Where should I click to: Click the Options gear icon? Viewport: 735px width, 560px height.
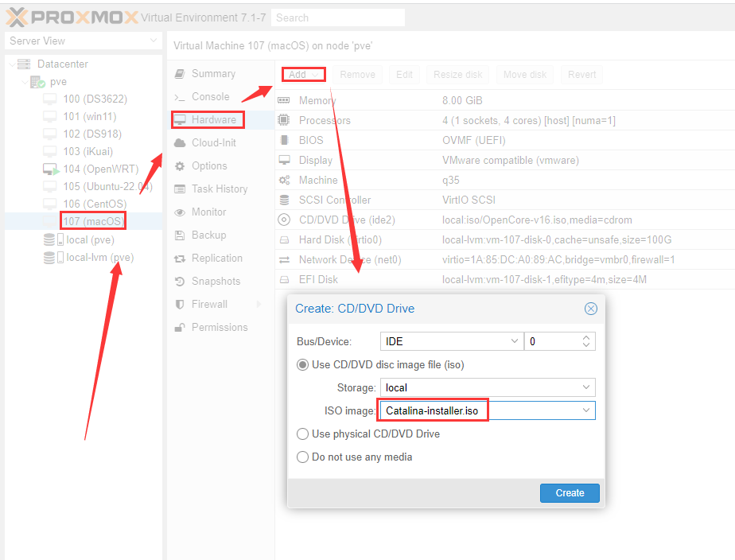point(179,166)
